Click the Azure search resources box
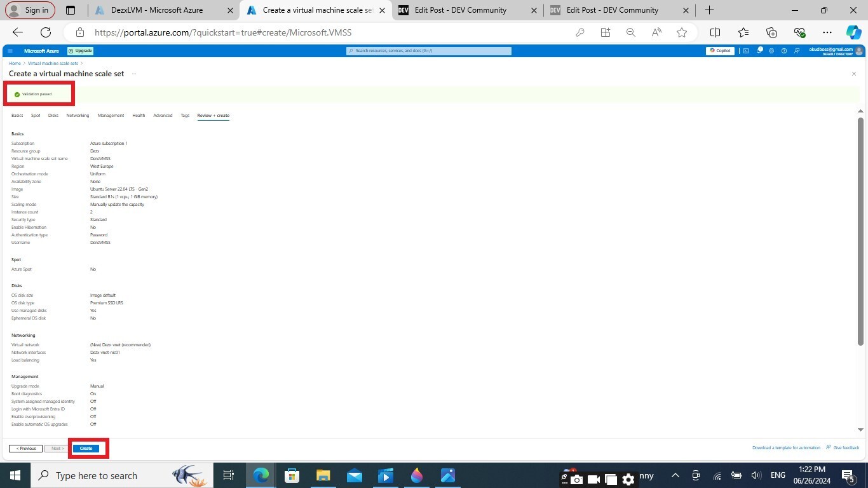This screenshot has height=488, width=868. 429,51
